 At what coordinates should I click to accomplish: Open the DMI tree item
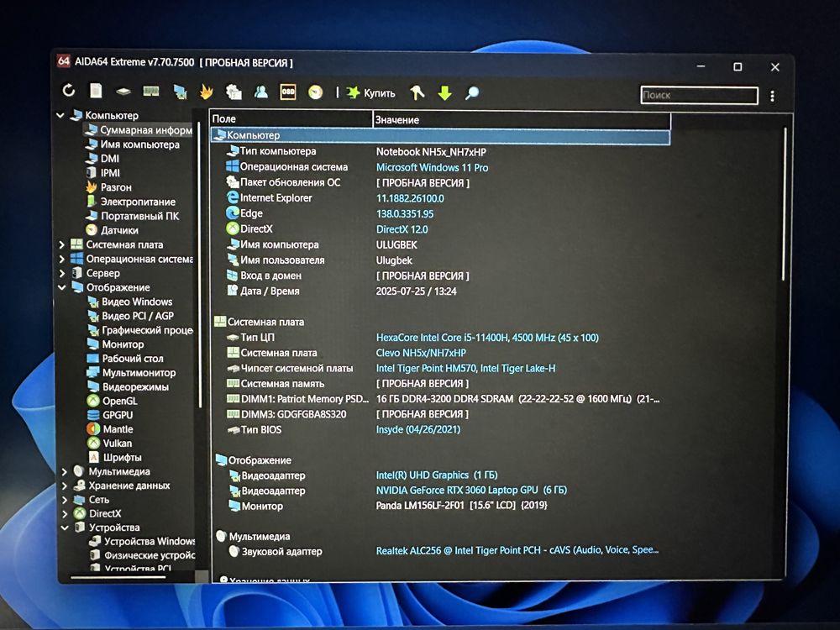pos(102,159)
